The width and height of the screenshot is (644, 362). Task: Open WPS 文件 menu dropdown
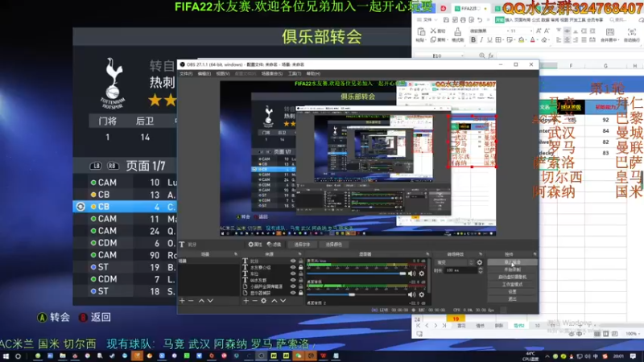click(x=427, y=19)
